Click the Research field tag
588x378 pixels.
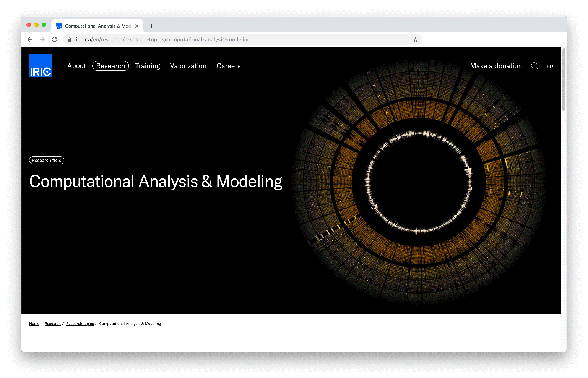point(47,160)
